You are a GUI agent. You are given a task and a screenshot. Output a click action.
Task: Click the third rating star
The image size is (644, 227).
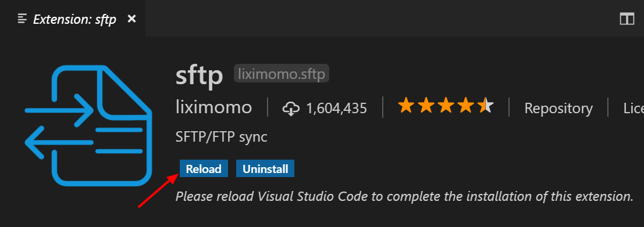click(x=446, y=106)
